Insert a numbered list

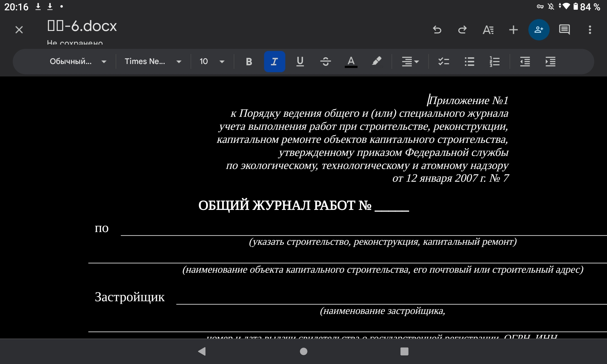pyautogui.click(x=495, y=62)
